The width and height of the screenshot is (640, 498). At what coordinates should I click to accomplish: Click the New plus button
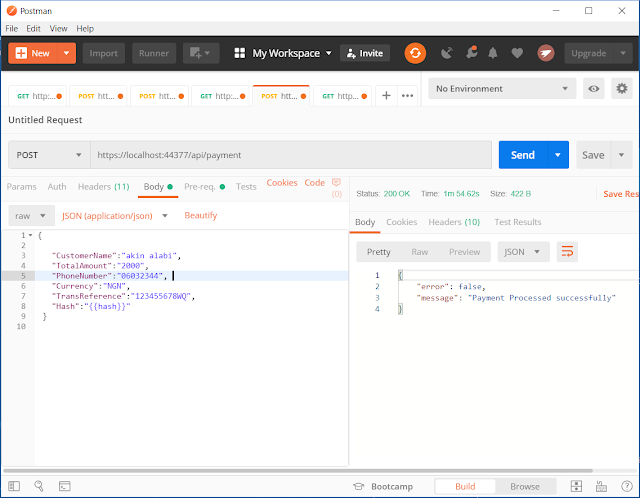click(33, 53)
